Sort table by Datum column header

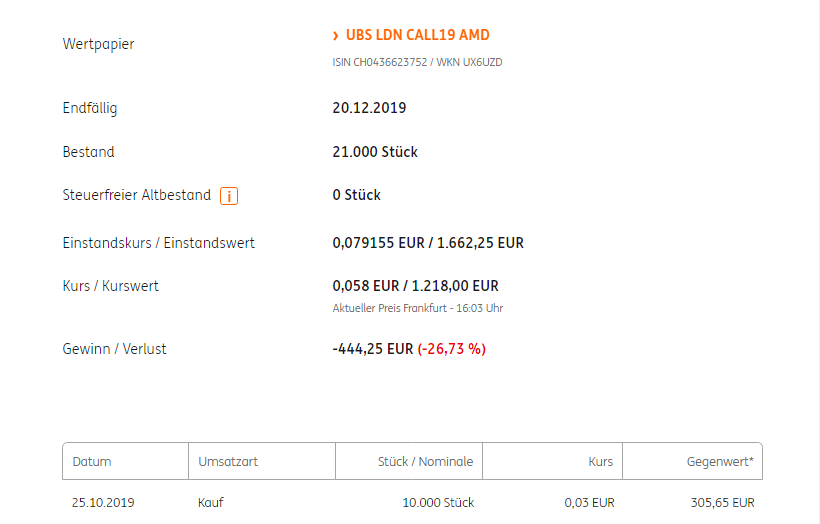tap(92, 462)
